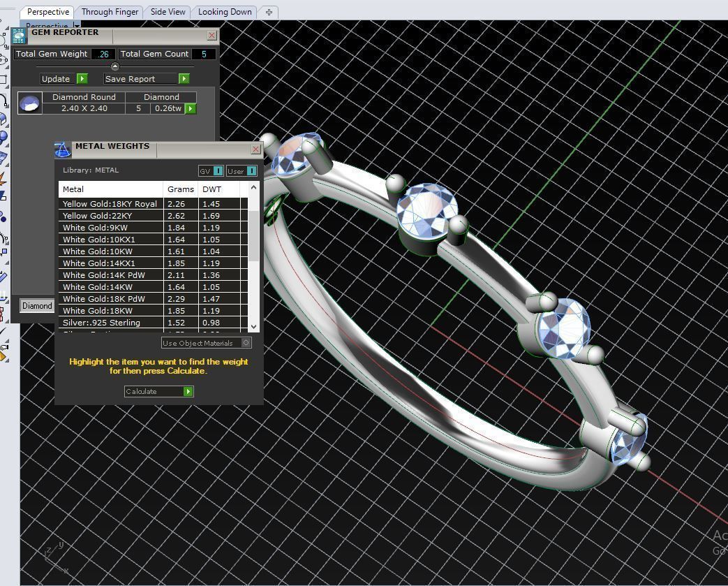The height and width of the screenshot is (586, 728).
Task: Select the Yellow Gold:18KY Royal row
Action: 154,203
